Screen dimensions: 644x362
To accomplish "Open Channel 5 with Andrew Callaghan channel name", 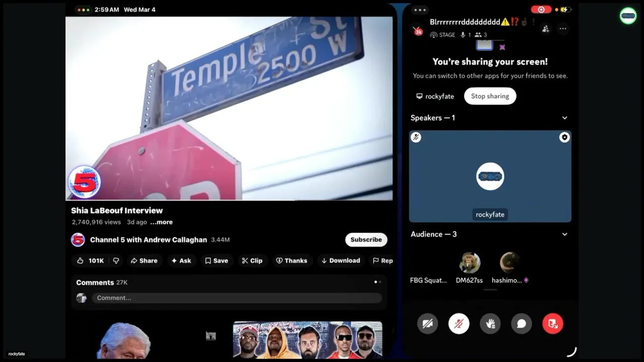I will 148,240.
